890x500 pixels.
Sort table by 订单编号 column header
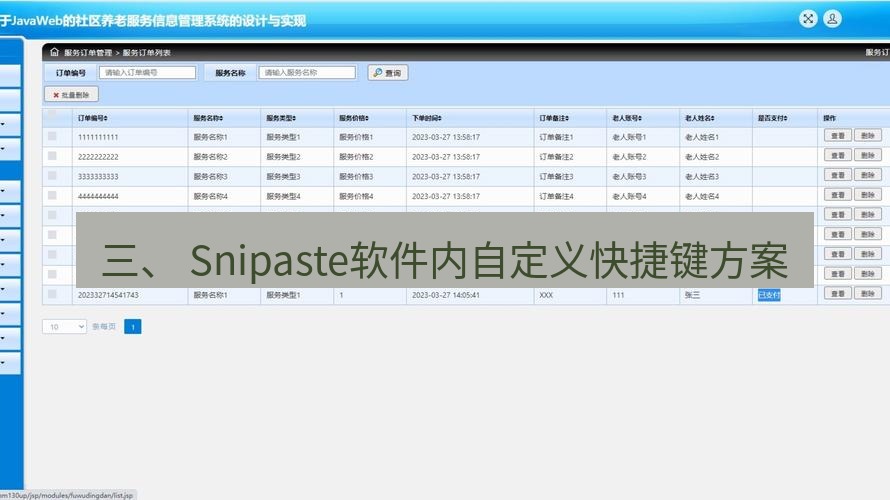93,118
